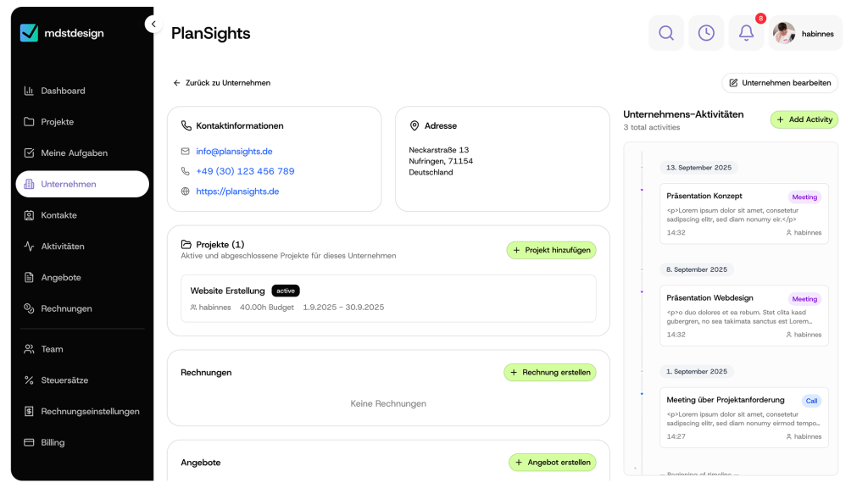The width and height of the screenshot is (868, 488).
Task: Click the habinnes profile avatar
Action: pyautogui.click(x=784, y=33)
